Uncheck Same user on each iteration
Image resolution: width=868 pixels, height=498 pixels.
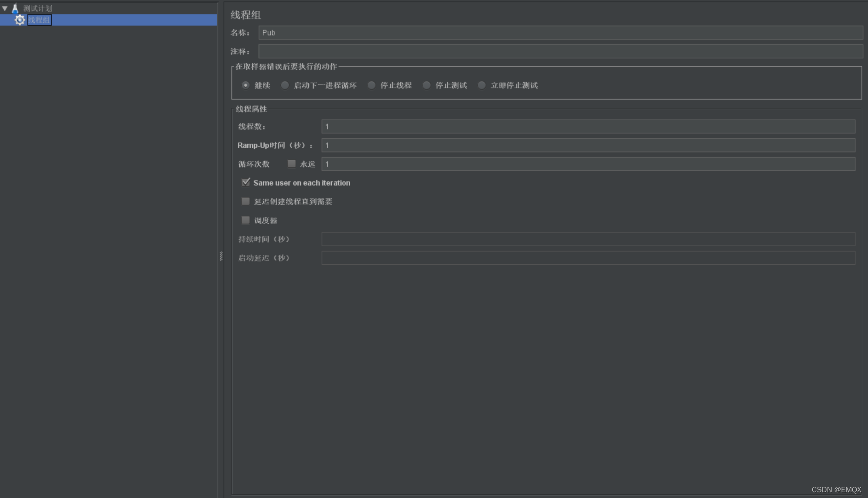pyautogui.click(x=246, y=182)
